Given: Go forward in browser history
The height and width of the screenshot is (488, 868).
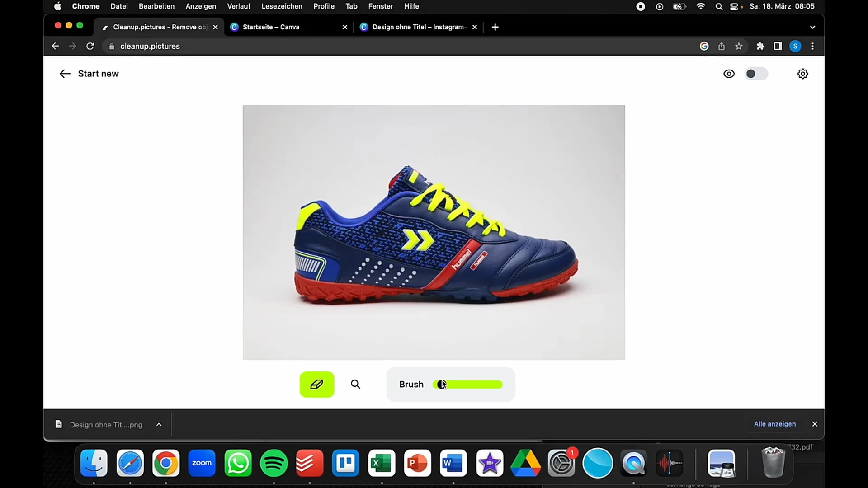Looking at the screenshot, I should [72, 46].
